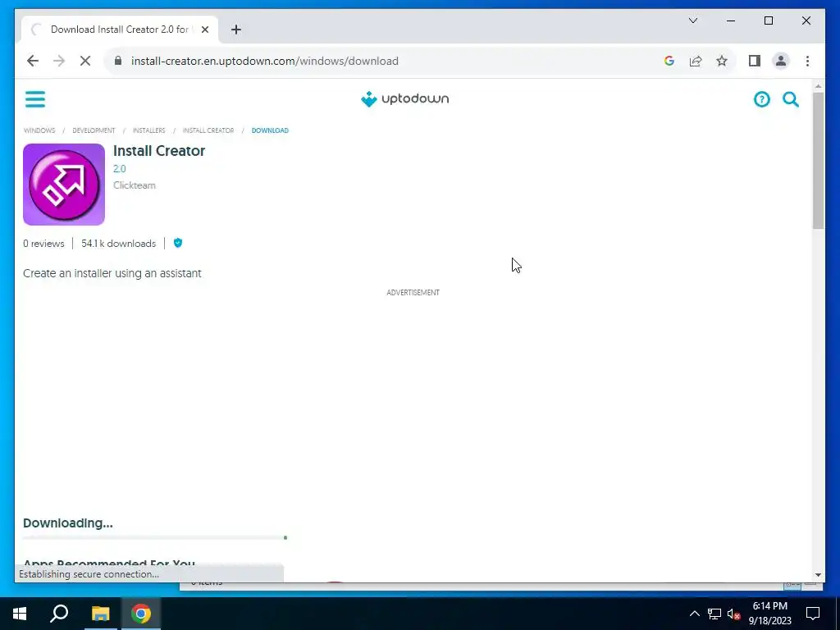The image size is (840, 630).
Task: Toggle the Chrome side panel
Action: pos(755,61)
